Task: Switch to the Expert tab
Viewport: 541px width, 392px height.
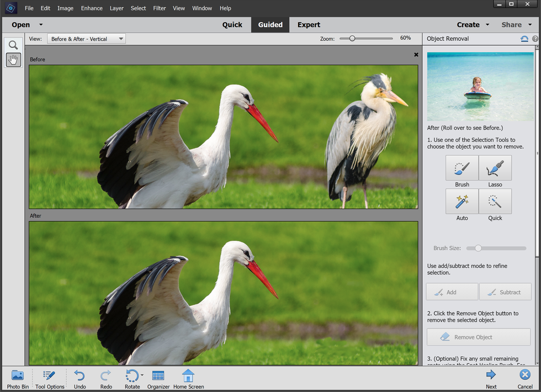Action: [309, 25]
